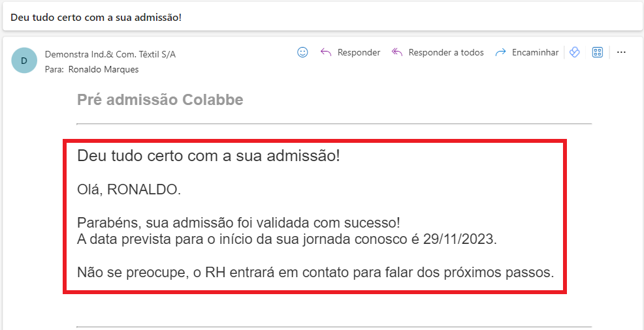This screenshot has height=330, width=644.
Task: Click the Não se preocupe RH sentence
Action: coord(315,272)
